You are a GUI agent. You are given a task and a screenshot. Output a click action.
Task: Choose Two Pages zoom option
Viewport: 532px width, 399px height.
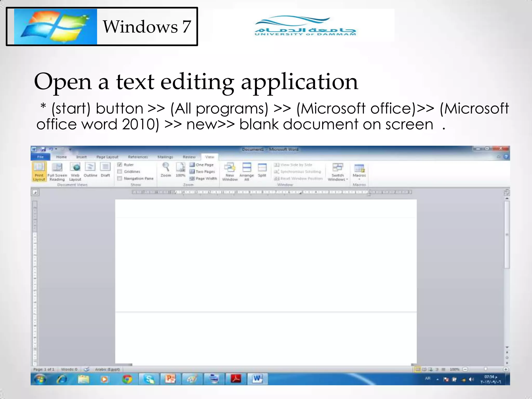tap(202, 171)
